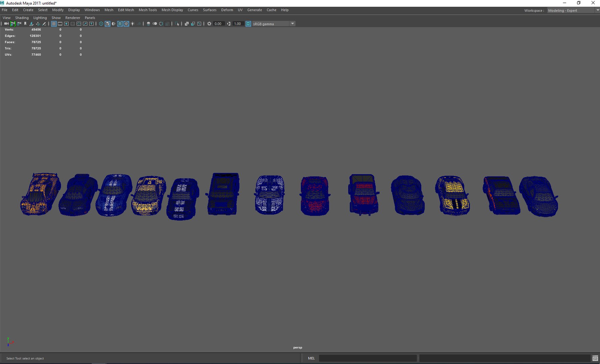Click the UVs count 77460
Image resolution: width=600 pixels, height=364 pixels.
(x=36, y=55)
